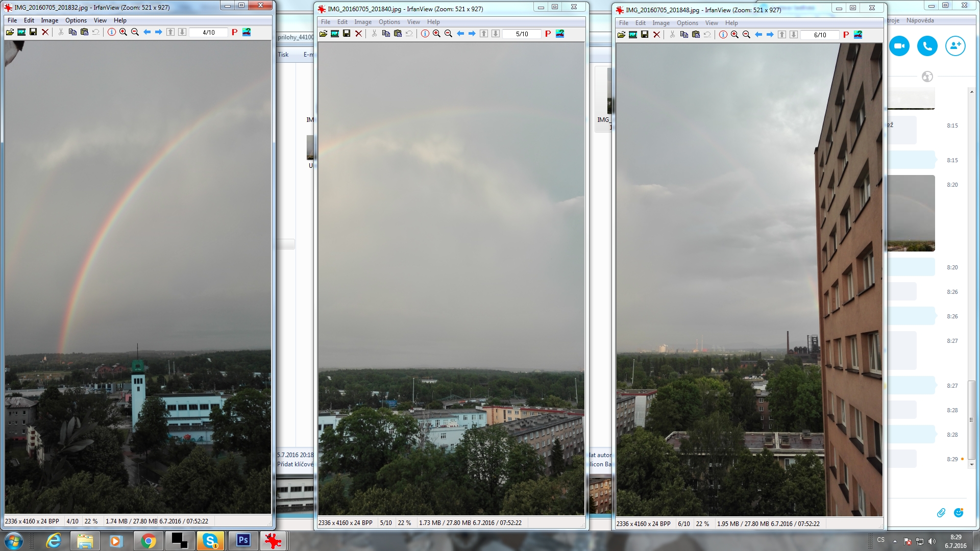
Task: Go to previous image in IMG_20160705_201848 window
Action: pyautogui.click(x=758, y=35)
